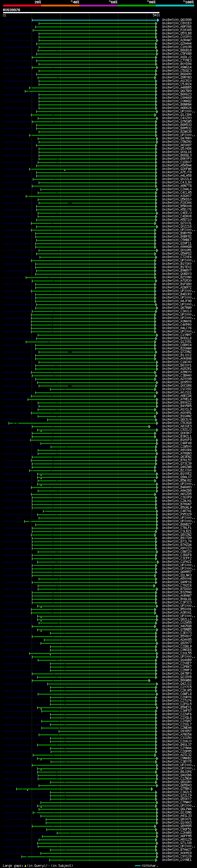Select hit label UniRef100_Q1J384

177,115
